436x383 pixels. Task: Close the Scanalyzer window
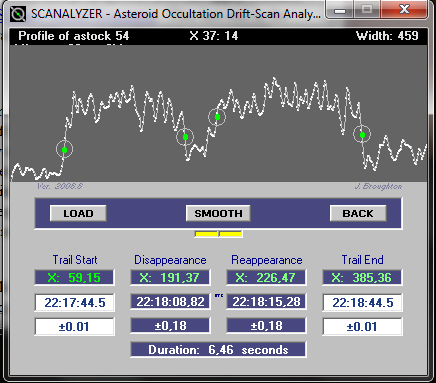[404, 10]
